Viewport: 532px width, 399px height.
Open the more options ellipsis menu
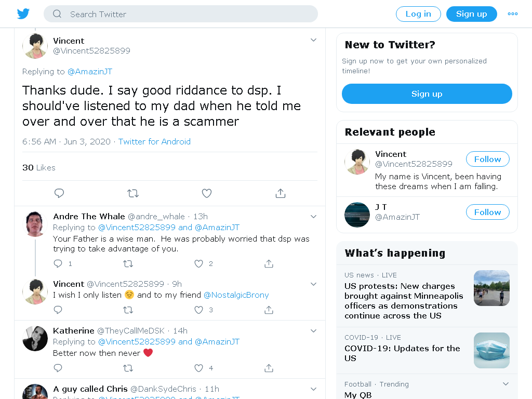513,14
